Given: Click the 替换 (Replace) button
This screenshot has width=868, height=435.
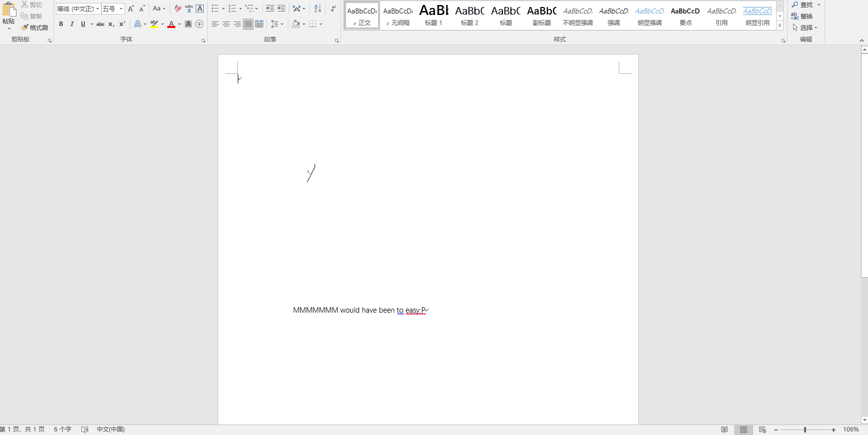Looking at the screenshot, I should point(802,16).
